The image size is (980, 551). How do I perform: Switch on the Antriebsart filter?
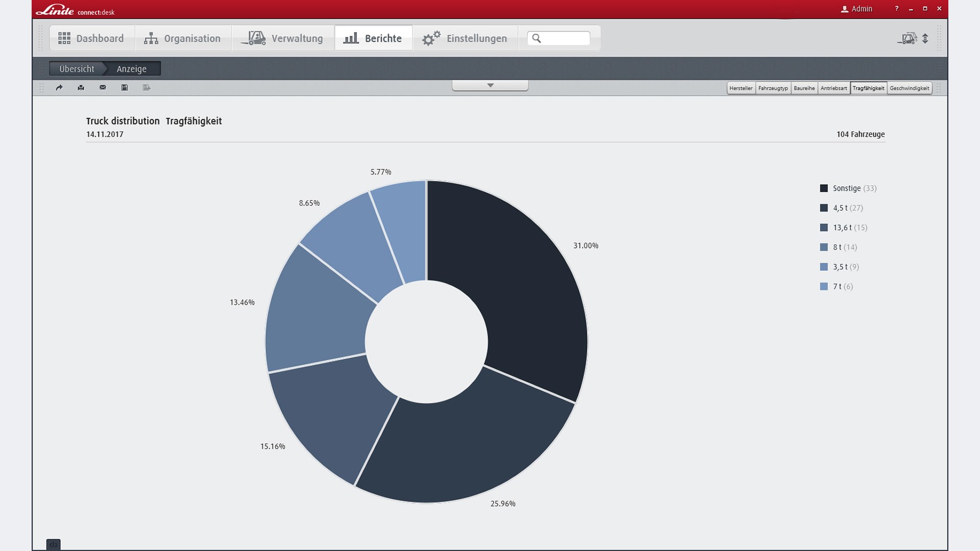(x=834, y=88)
